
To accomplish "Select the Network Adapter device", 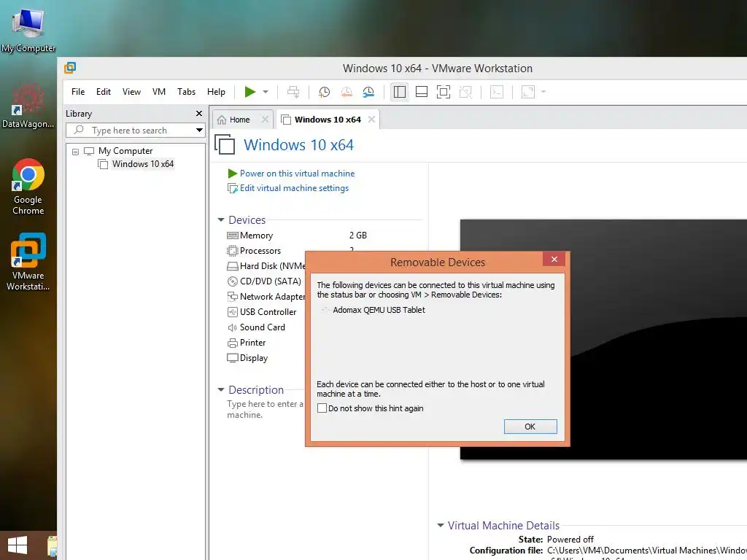I will click(x=266, y=296).
